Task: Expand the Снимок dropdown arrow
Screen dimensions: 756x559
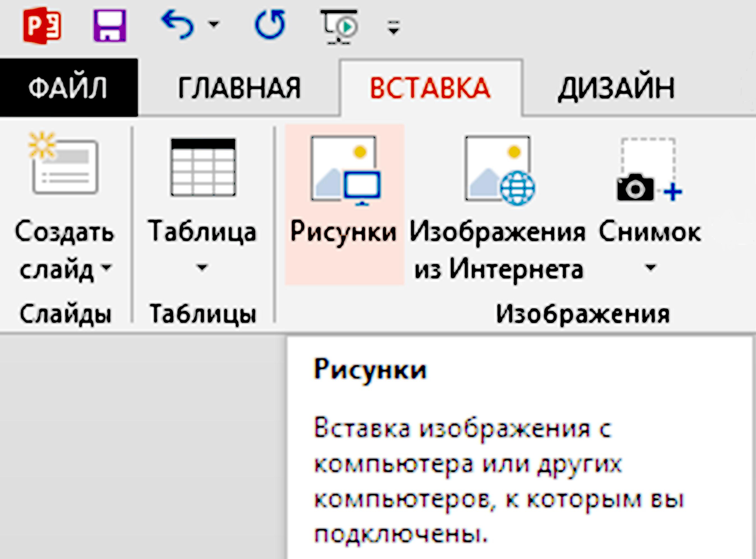Action: coord(651,268)
